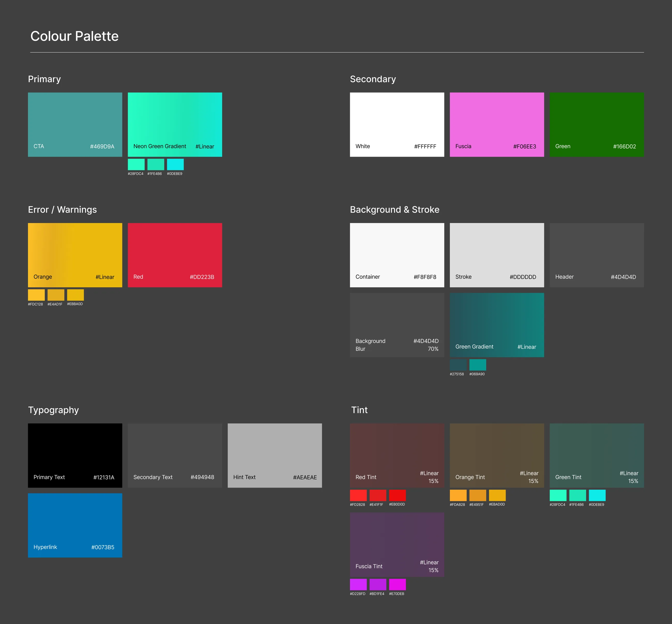Select the Hyperlink blue swatch
Screen dimensions: 672x624
pos(75,525)
